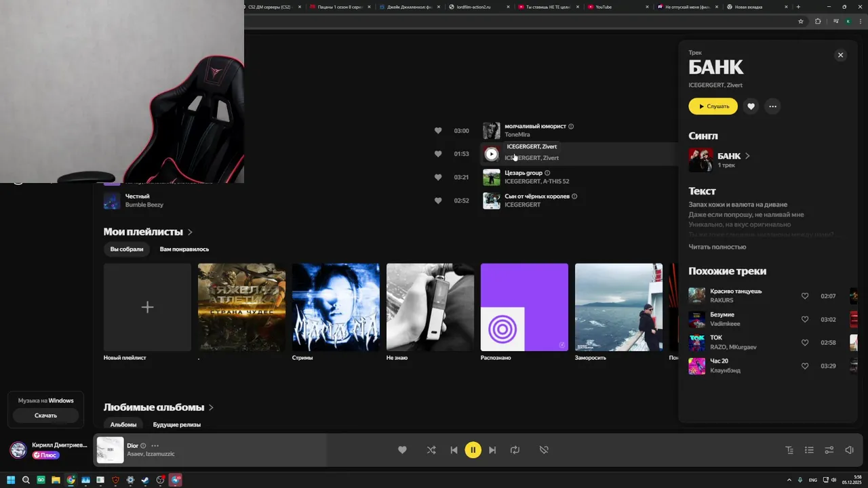Screen dimensions: 868x488
Task: Pause playback with the yellow button
Action: pos(473,450)
